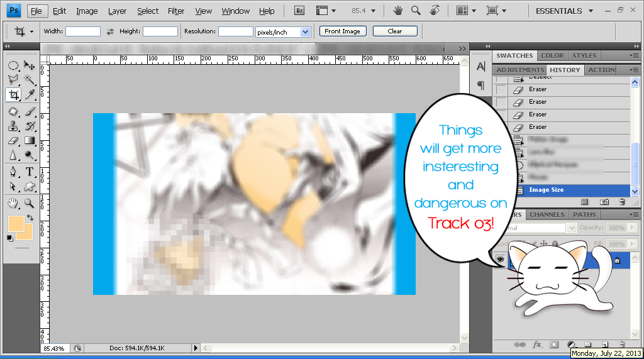Select the Polygonal Lasso tool
The width and height of the screenshot is (644, 359).
coord(13,80)
